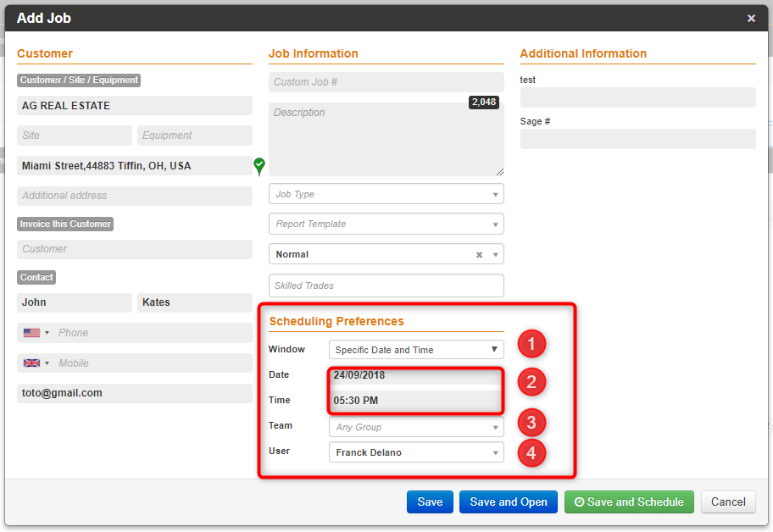The height and width of the screenshot is (532, 773).
Task: Click the Save button
Action: [430, 502]
